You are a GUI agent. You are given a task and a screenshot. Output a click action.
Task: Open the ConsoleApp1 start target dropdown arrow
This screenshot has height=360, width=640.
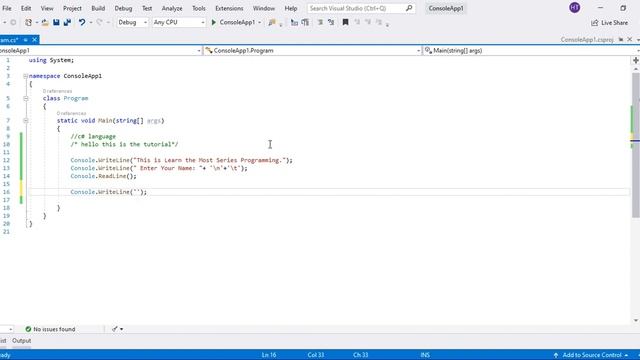coord(260,22)
